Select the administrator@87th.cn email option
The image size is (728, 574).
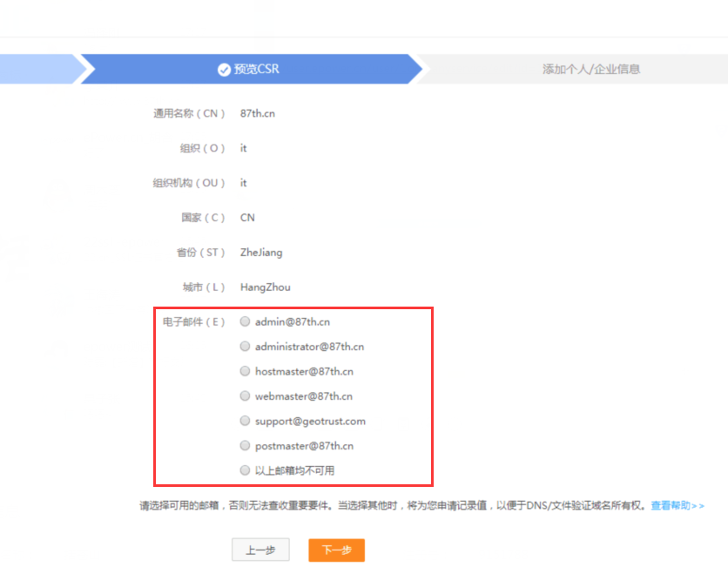point(245,346)
